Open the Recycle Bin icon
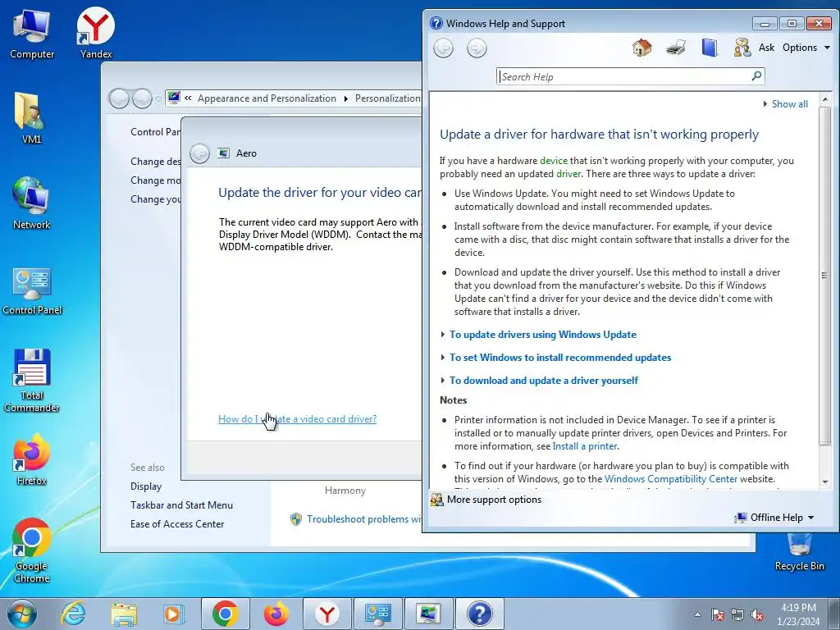 pyautogui.click(x=799, y=552)
